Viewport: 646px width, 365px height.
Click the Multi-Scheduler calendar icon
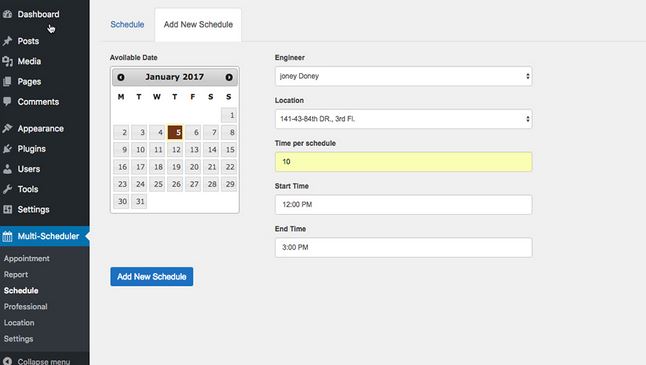(x=7, y=236)
